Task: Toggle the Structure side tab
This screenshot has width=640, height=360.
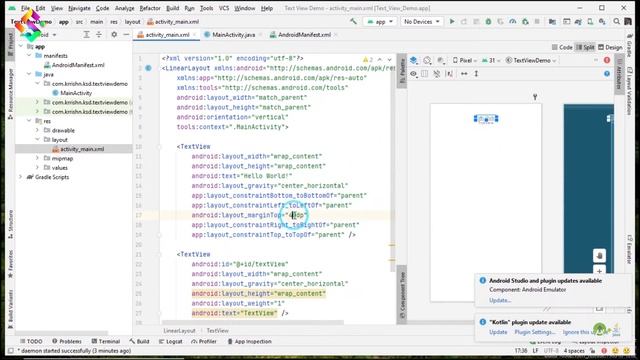Action: pyautogui.click(x=10, y=224)
